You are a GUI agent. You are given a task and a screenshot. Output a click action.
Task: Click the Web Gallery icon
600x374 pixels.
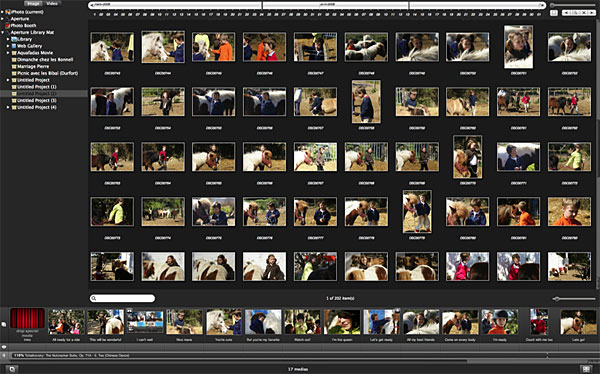click(x=14, y=46)
